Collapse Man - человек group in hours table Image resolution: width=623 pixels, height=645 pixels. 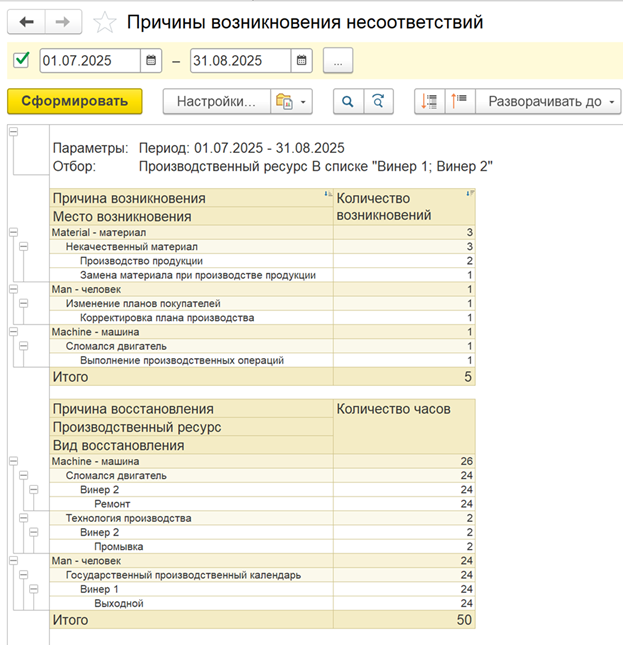(14, 561)
